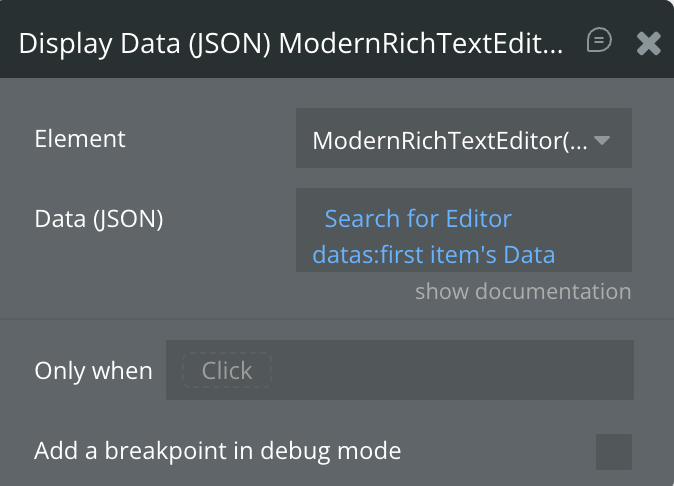
Task: Click the Only when label
Action: coord(93,371)
